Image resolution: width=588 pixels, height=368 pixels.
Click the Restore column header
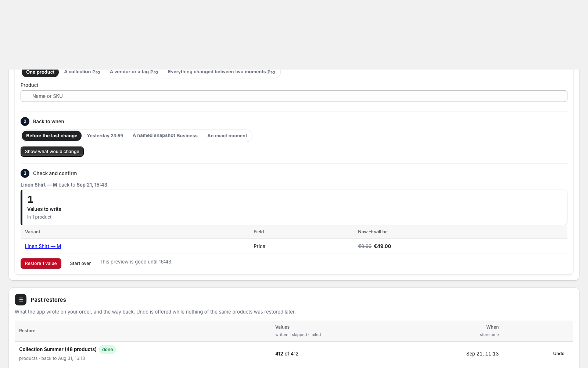point(27,331)
